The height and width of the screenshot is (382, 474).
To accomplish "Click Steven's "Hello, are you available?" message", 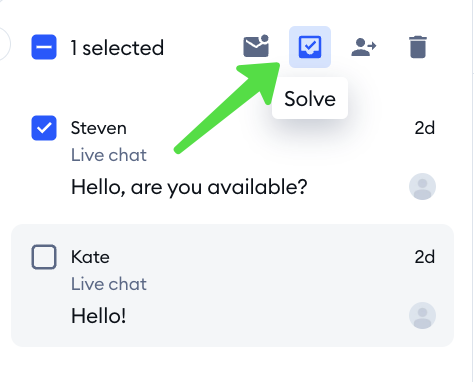I will (x=189, y=187).
